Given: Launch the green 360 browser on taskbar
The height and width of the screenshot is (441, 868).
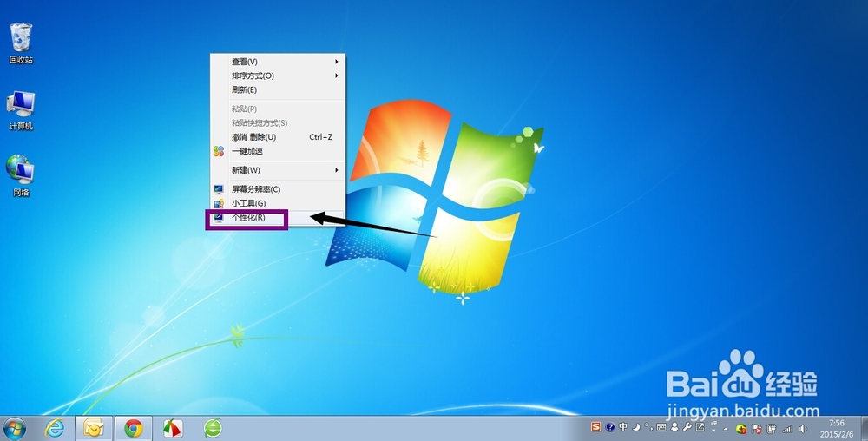Looking at the screenshot, I should pos(213,428).
